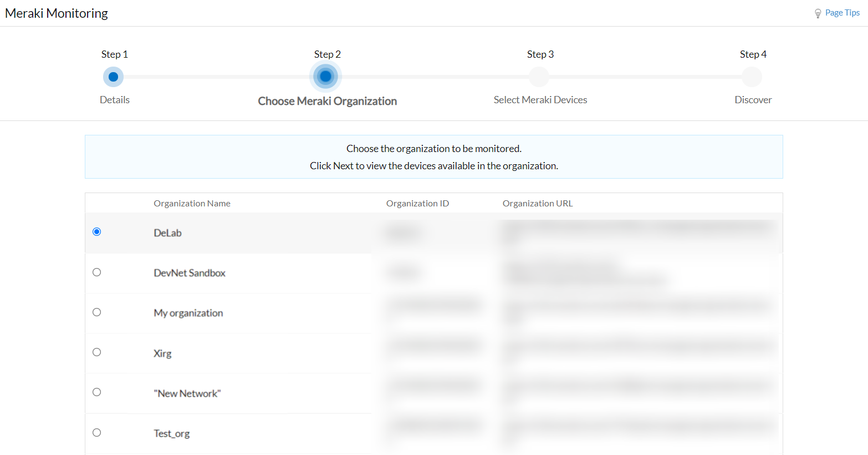Pick the "New Network" organization
868x455 pixels.
point(96,392)
